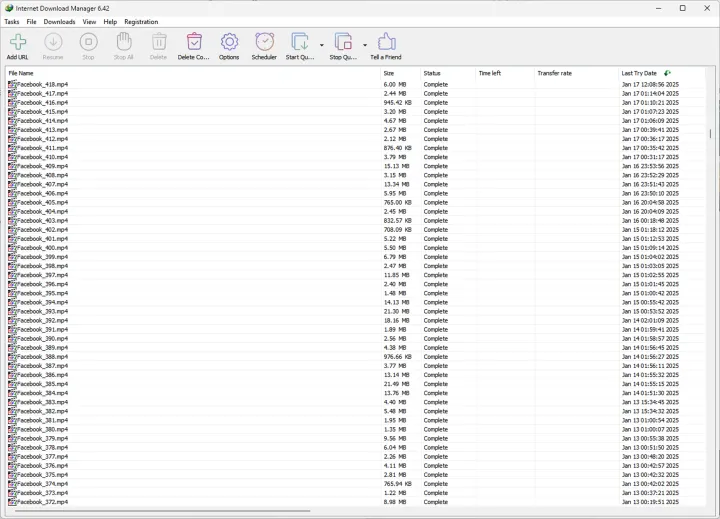
Task: Click the Delete Completed toolbar icon
Action: 194,44
